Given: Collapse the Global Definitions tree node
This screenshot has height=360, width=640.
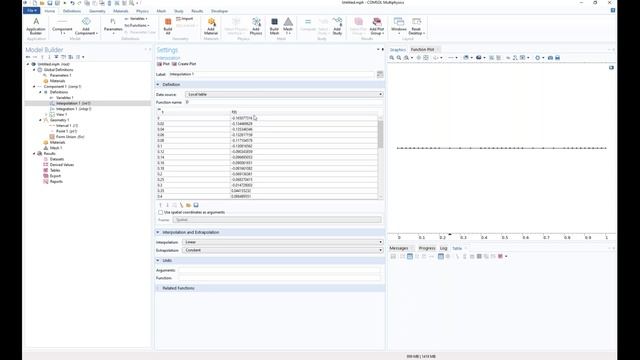Looking at the screenshot, I should (34, 70).
